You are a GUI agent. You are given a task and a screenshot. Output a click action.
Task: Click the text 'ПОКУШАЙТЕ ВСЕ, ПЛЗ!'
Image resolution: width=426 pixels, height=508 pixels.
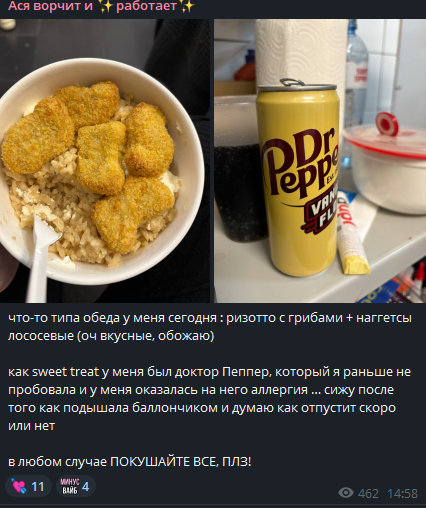pos(180,462)
